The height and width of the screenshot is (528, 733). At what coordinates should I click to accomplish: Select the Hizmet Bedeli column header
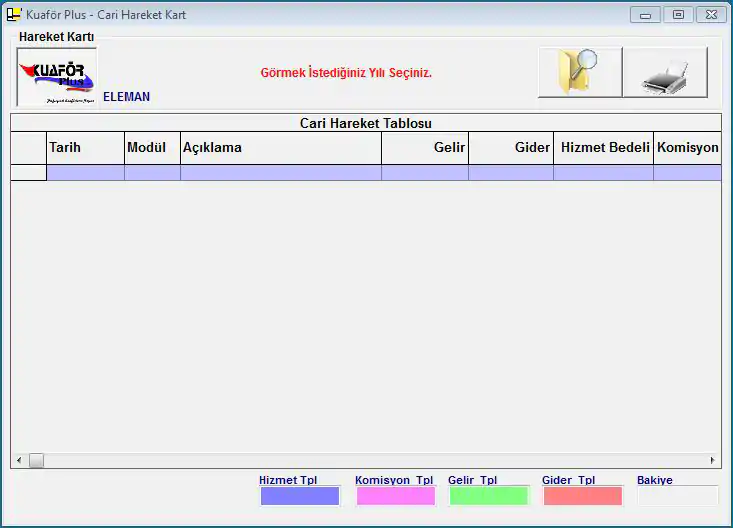coord(603,148)
